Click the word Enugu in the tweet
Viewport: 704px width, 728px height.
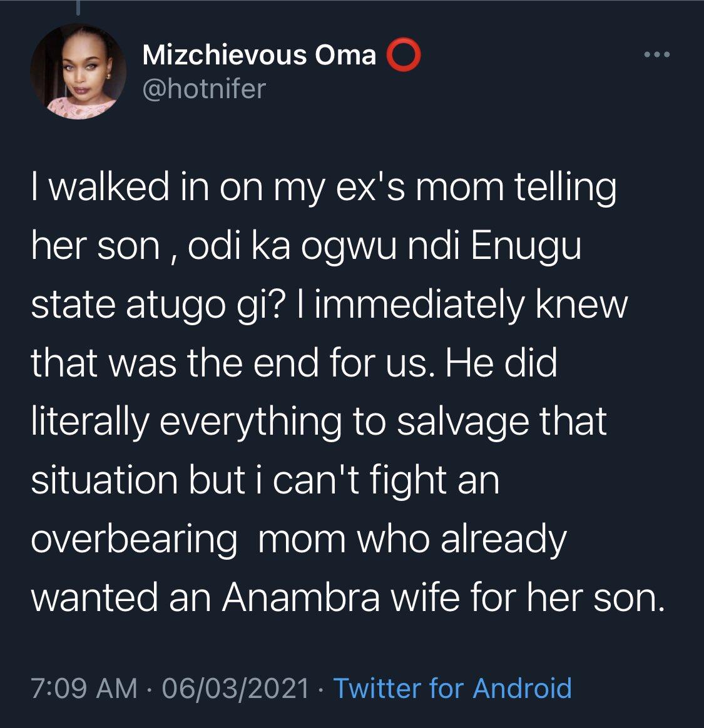point(526,246)
